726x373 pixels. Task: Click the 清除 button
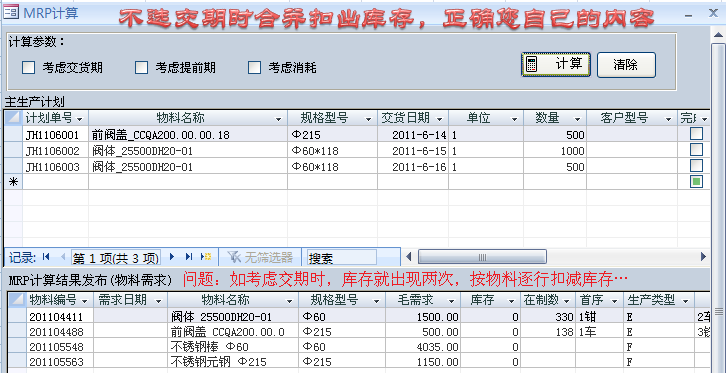[x=626, y=64]
